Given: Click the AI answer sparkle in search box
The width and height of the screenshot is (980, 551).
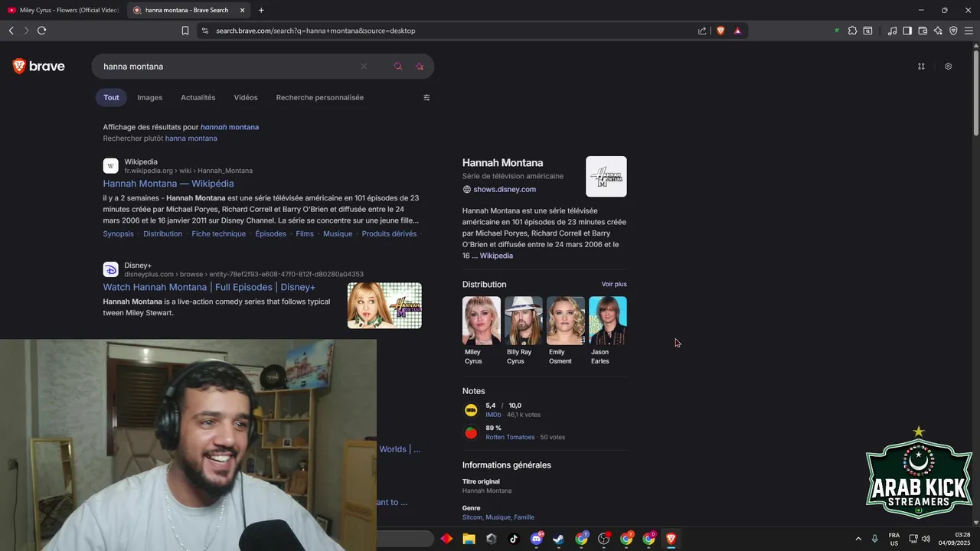Looking at the screenshot, I should (420, 67).
